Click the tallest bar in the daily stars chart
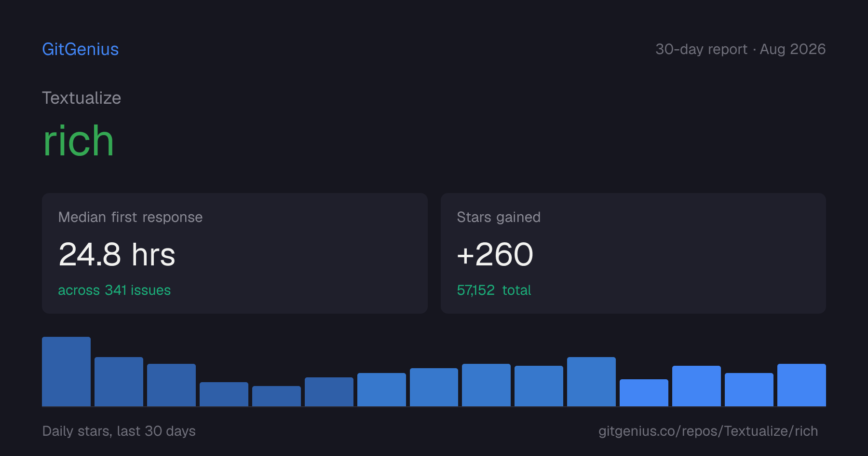This screenshot has width=868, height=456. tap(66, 372)
